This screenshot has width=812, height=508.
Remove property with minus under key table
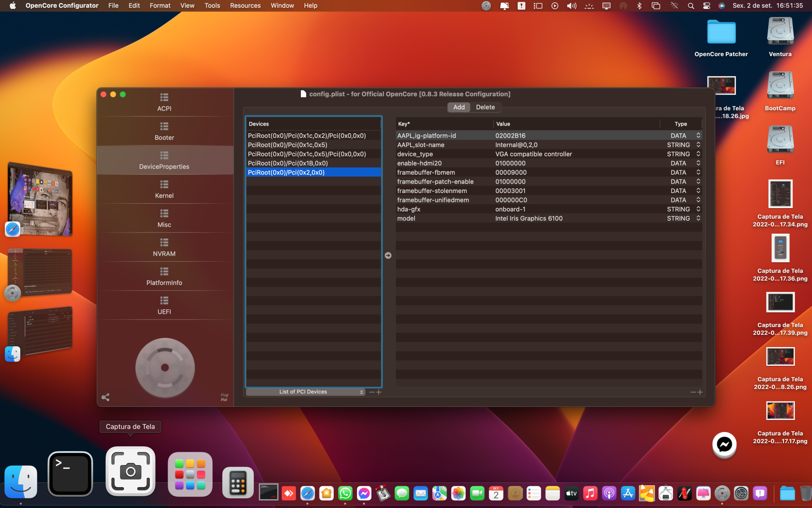click(x=693, y=392)
